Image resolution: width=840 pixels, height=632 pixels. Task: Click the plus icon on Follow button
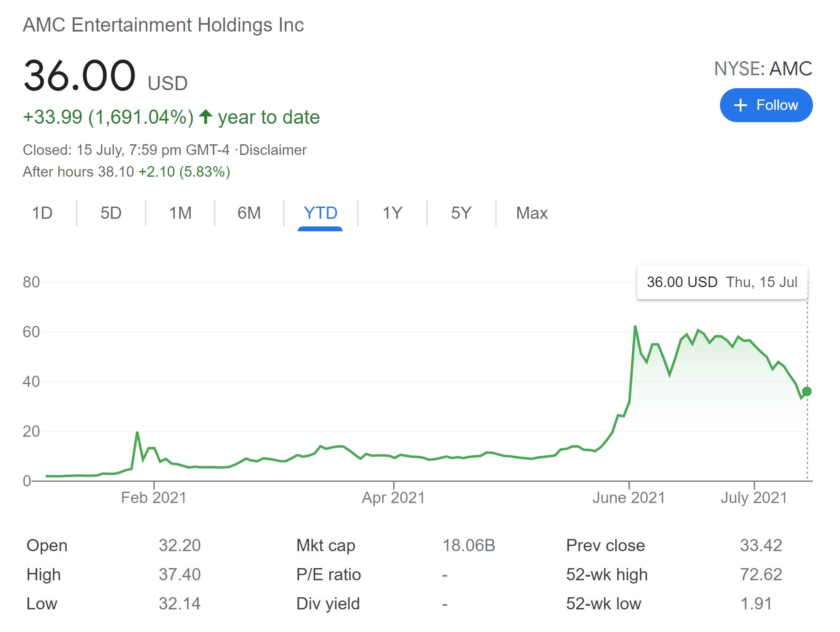click(x=740, y=105)
